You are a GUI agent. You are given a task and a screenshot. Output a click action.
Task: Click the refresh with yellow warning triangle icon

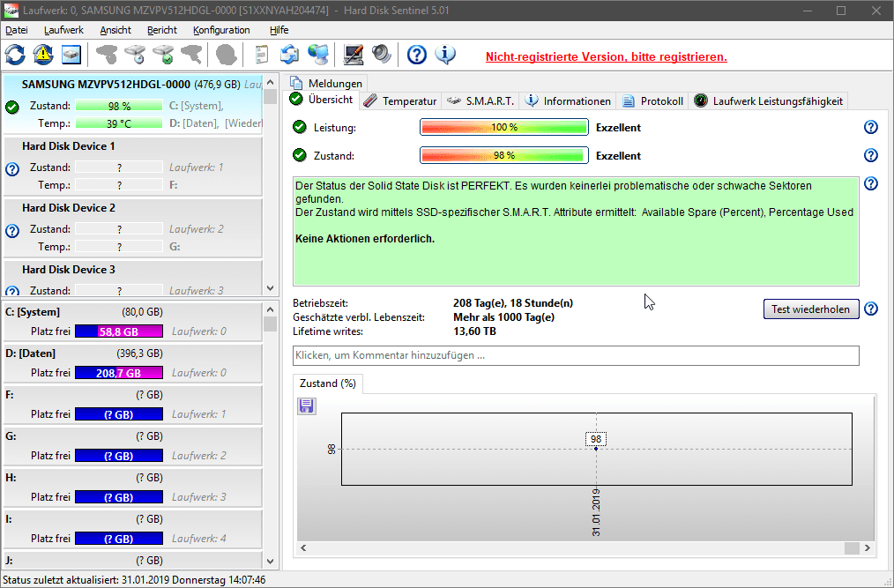click(x=43, y=55)
